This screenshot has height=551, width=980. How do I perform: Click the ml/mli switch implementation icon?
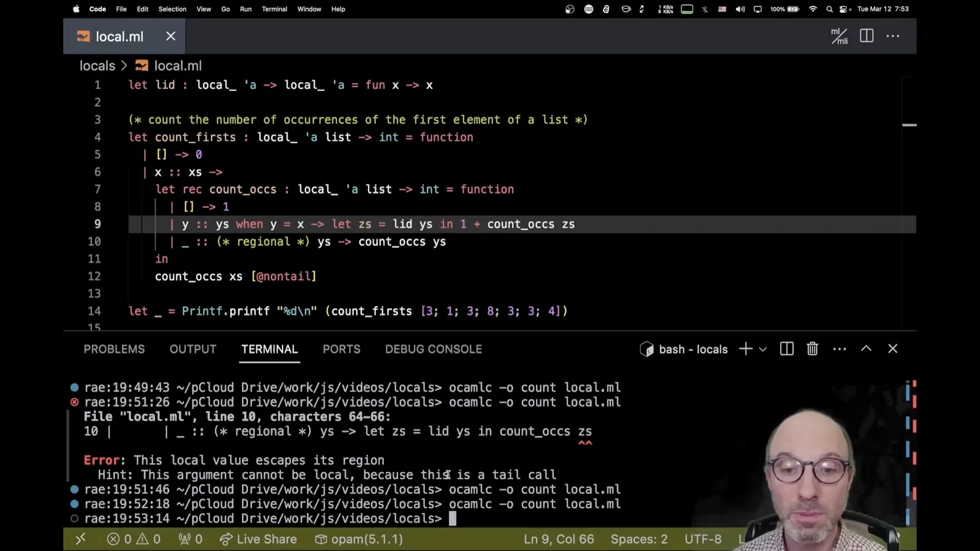839,36
